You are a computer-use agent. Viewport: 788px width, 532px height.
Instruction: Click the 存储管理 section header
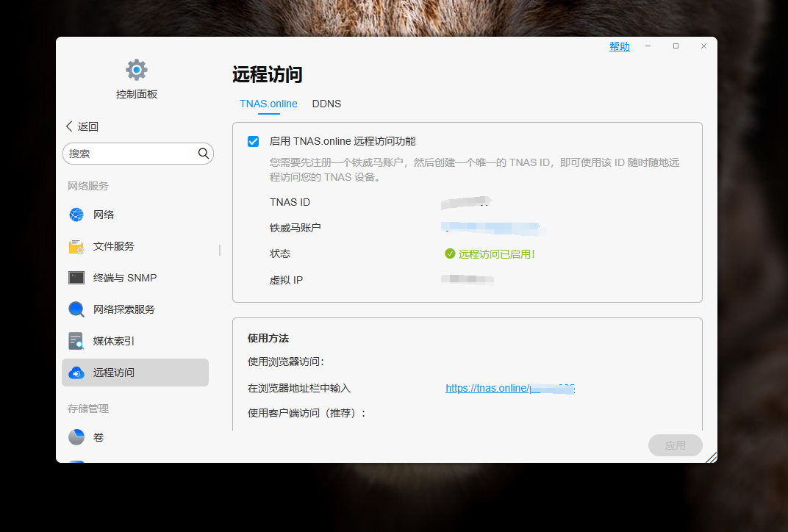point(88,409)
